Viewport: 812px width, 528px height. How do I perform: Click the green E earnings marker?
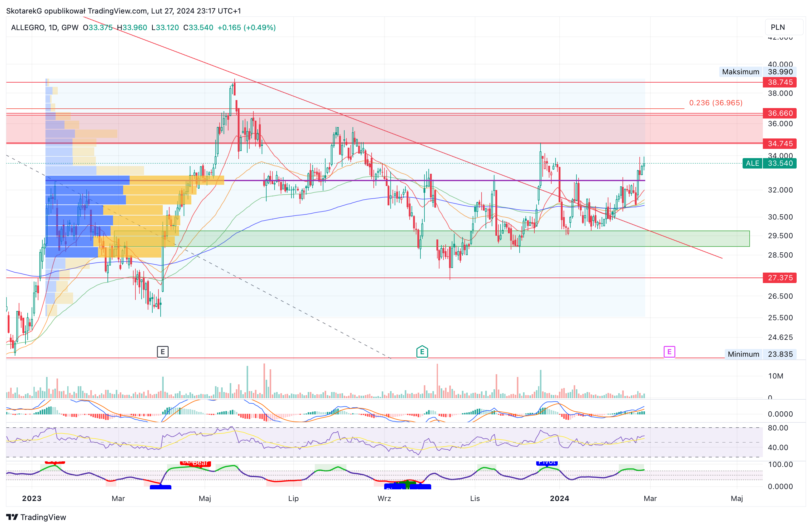point(422,352)
